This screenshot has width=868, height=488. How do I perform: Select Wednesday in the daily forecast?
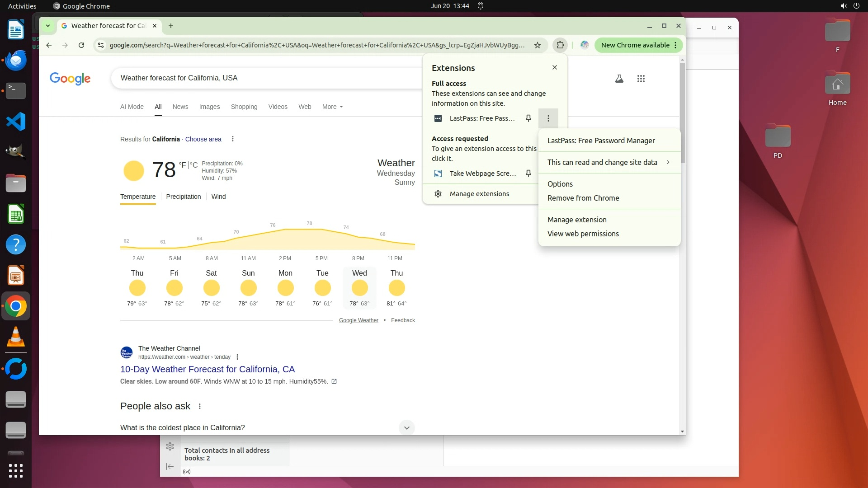359,287
